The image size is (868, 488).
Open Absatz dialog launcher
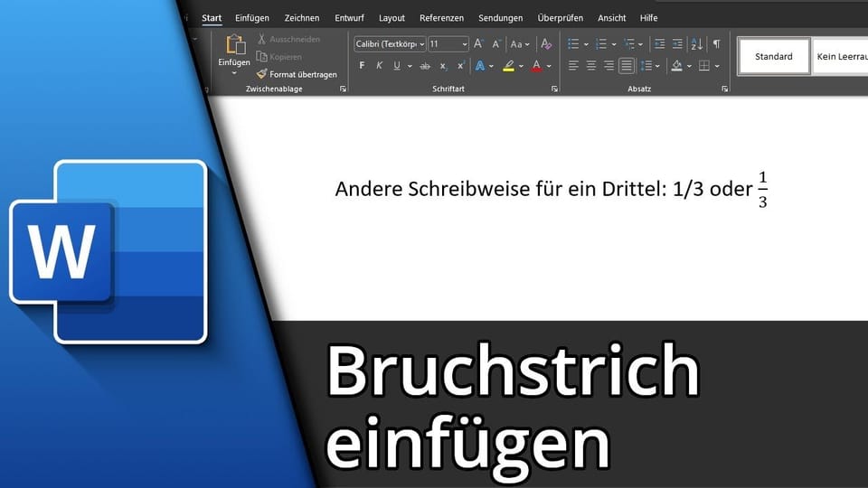click(724, 89)
